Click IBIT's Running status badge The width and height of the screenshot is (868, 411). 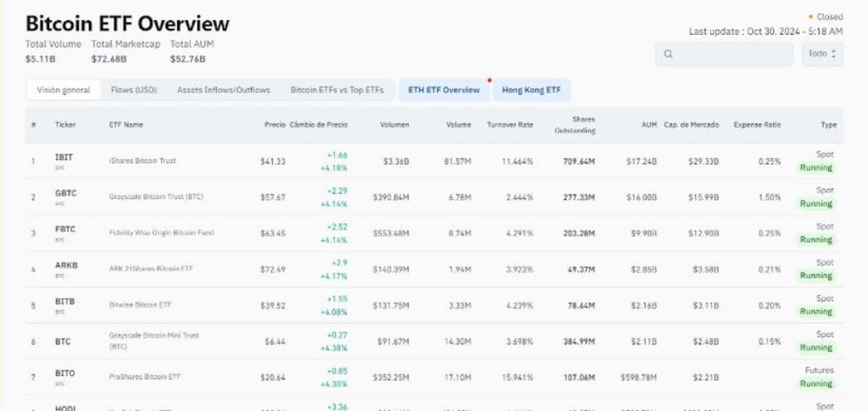(x=816, y=168)
